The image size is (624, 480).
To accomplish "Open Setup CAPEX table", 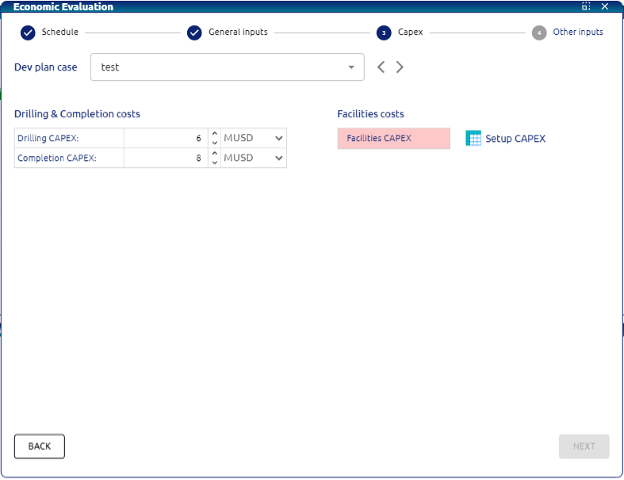I will tap(506, 138).
